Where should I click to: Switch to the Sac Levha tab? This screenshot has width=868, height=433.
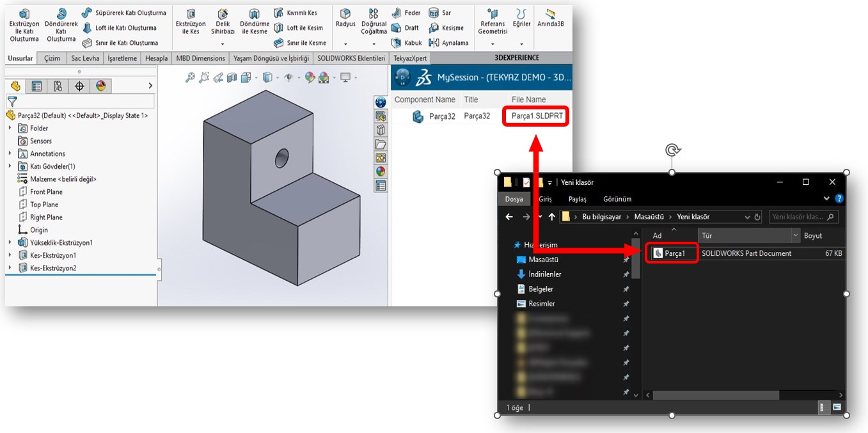tap(85, 58)
